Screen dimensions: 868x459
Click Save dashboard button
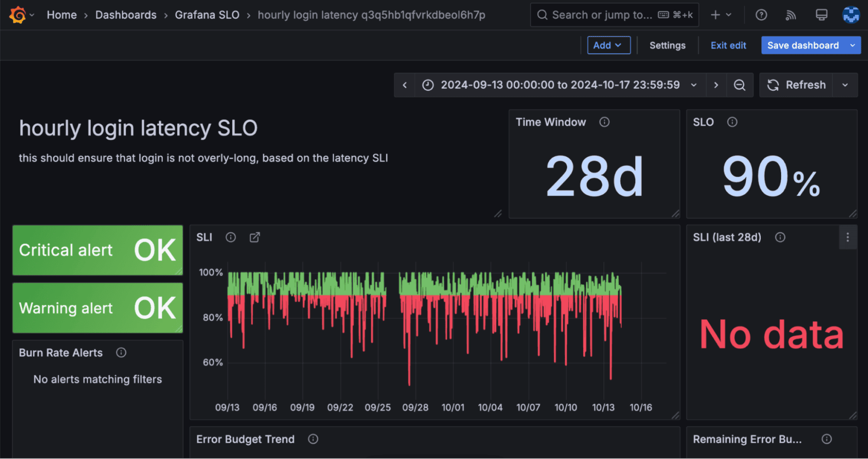(803, 45)
